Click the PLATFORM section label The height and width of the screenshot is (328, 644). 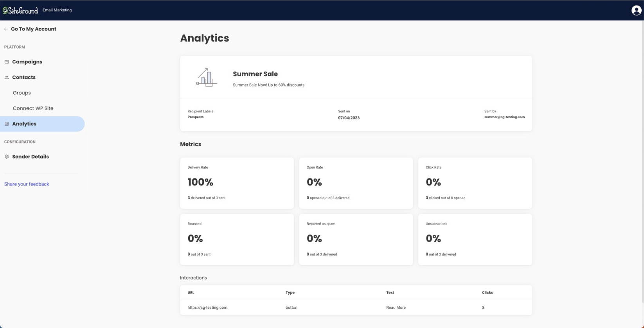[14, 47]
